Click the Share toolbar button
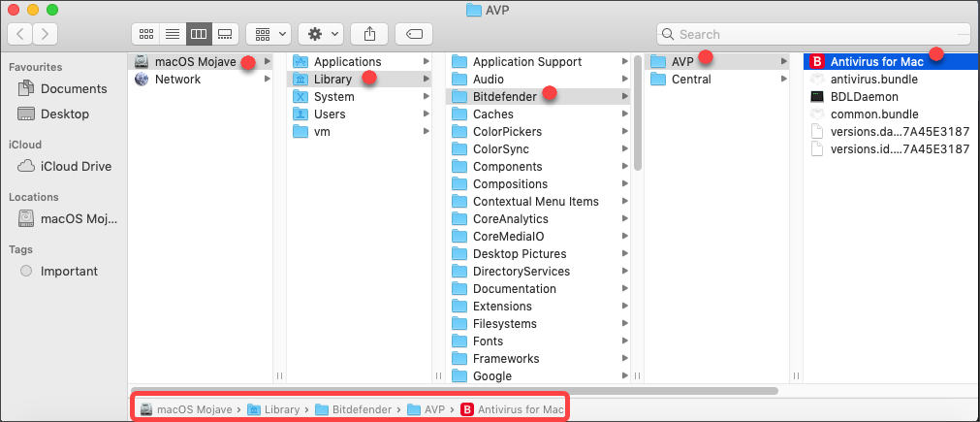The image size is (980, 422). [x=369, y=34]
